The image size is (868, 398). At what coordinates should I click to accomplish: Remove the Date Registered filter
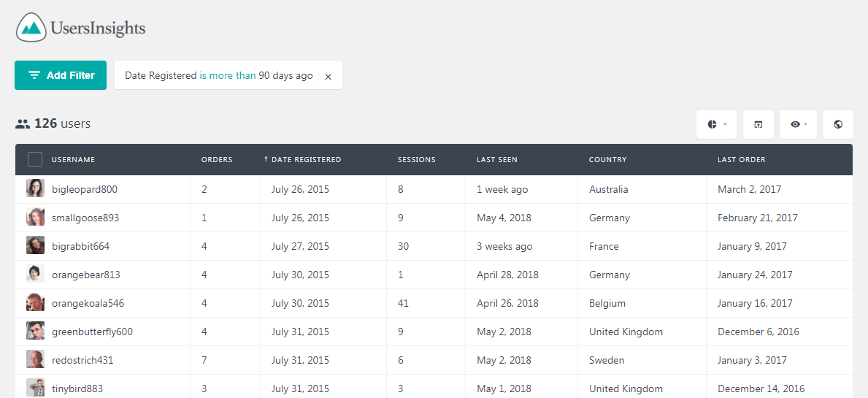[x=328, y=77]
